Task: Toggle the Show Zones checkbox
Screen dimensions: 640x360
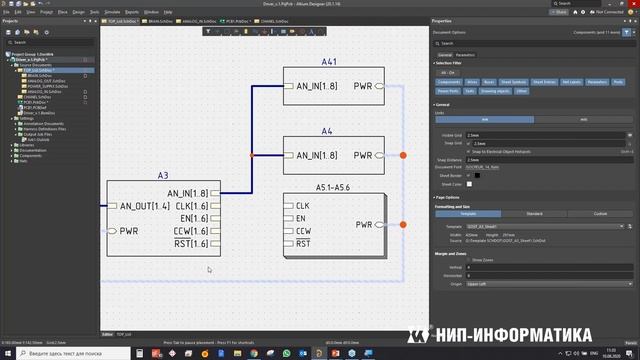Action: (468, 260)
